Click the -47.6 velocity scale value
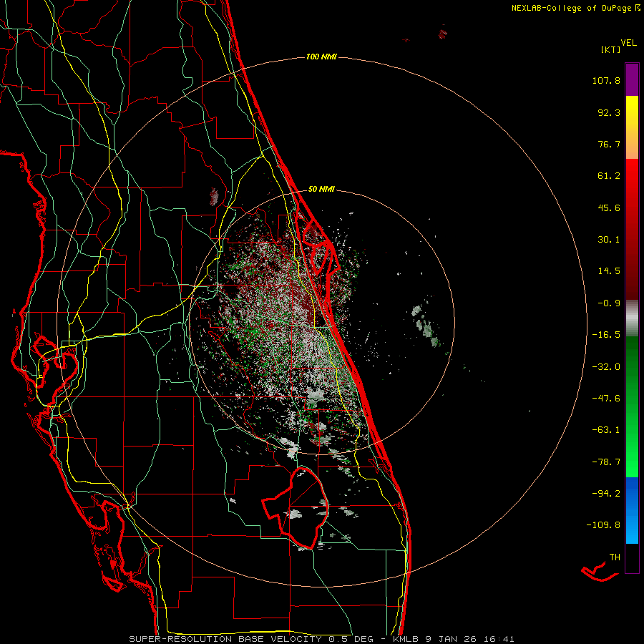The height and width of the screenshot is (644, 644). pyautogui.click(x=606, y=399)
